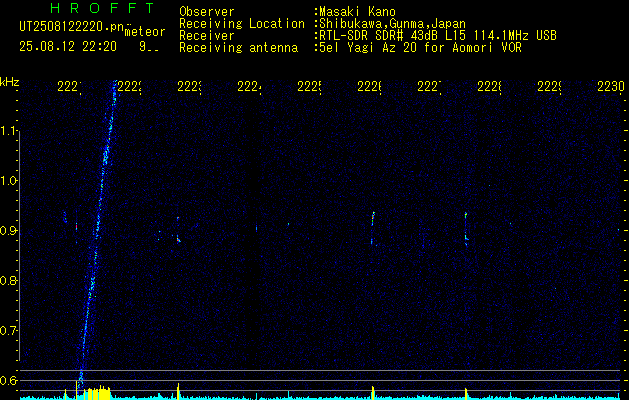Click the 2227 time marker
Screen dimensions: 629x400
point(429,86)
